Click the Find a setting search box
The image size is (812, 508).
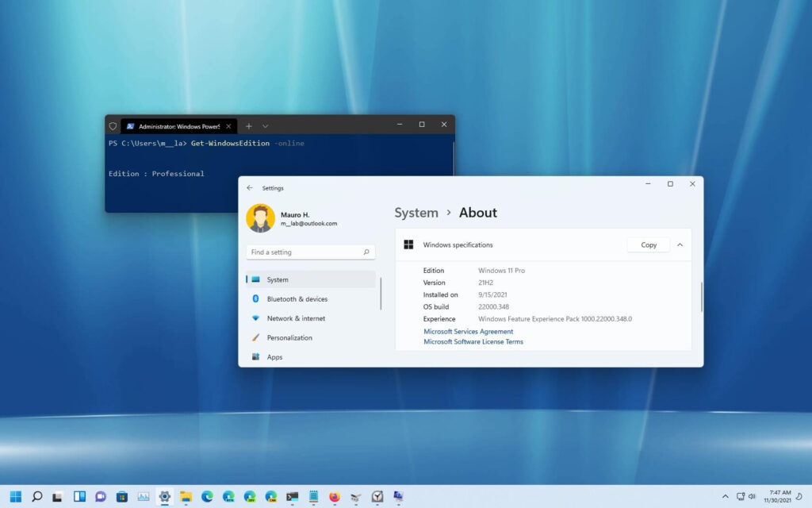[310, 252]
